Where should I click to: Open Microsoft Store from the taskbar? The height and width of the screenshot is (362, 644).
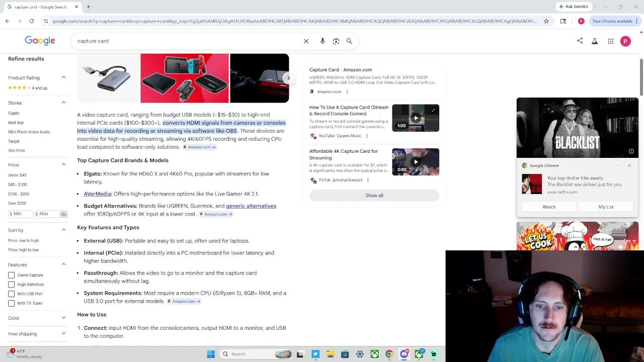tap(345, 354)
